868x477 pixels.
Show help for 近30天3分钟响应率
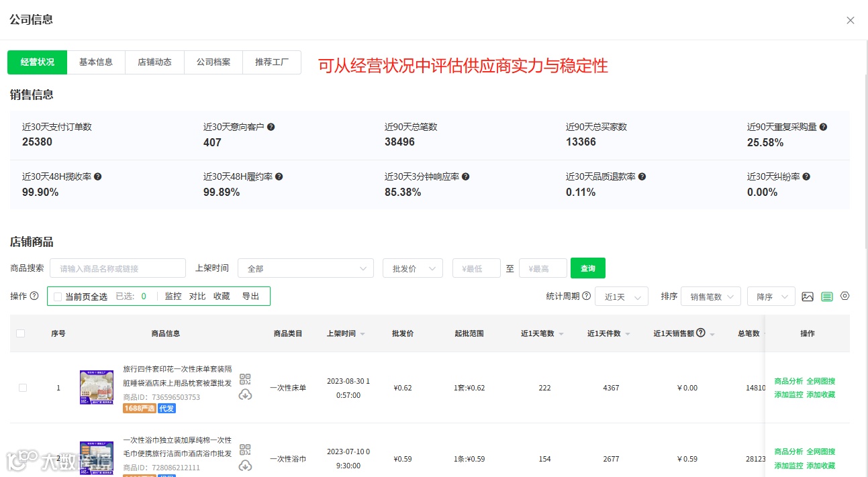(465, 176)
